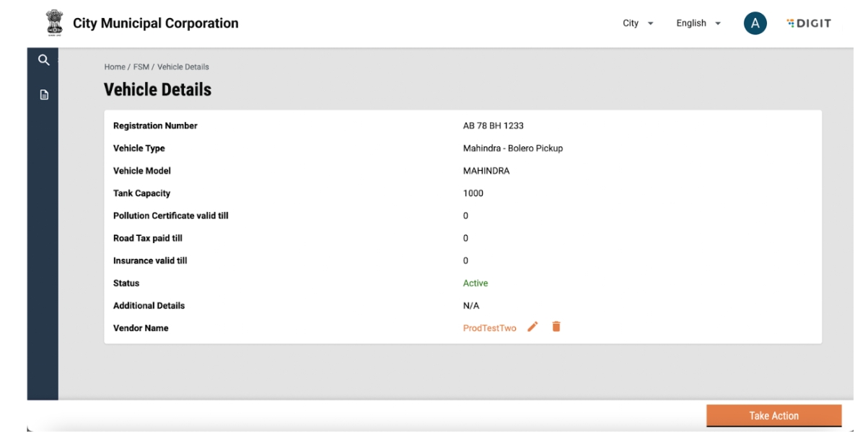Open the English language dropdown
The height and width of the screenshot is (442, 868).
coord(698,23)
